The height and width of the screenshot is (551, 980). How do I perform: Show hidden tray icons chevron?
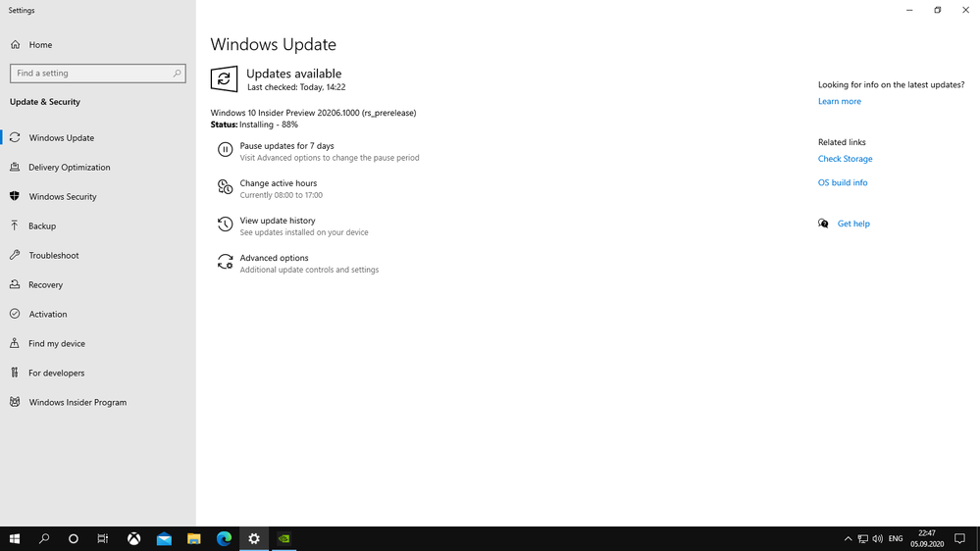click(848, 538)
